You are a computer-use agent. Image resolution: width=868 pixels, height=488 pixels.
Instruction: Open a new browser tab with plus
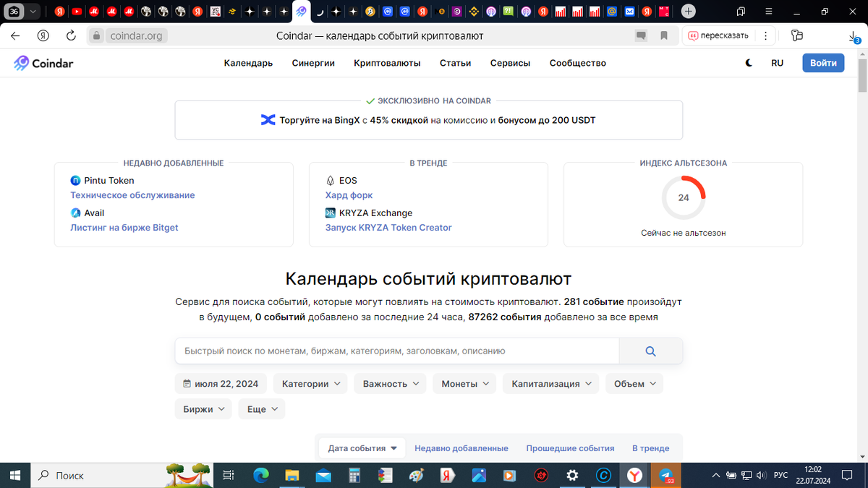click(689, 12)
